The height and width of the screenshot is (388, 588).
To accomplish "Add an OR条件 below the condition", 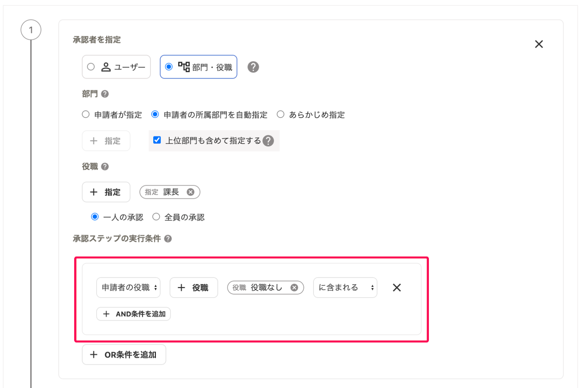I will [124, 355].
